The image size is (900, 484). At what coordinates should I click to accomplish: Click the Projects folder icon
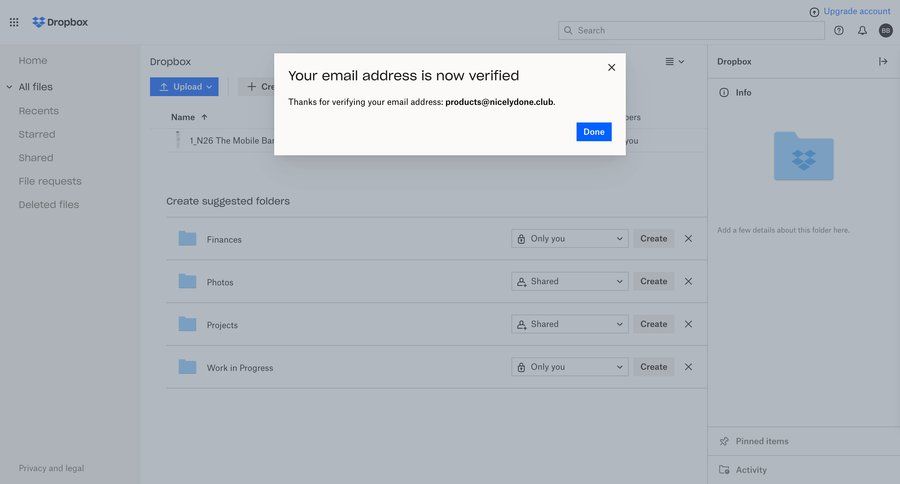click(187, 324)
